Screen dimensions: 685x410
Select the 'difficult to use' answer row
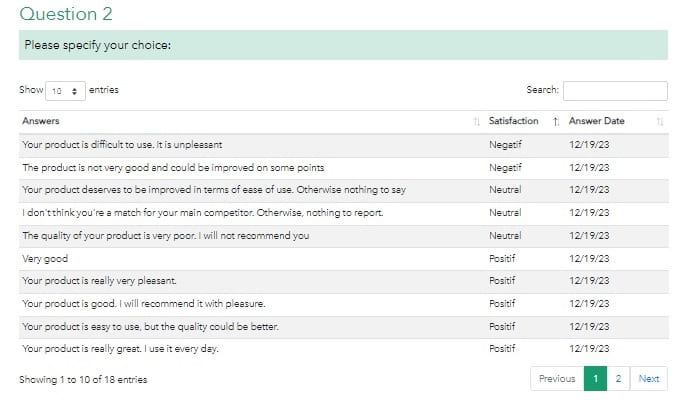[x=343, y=145]
